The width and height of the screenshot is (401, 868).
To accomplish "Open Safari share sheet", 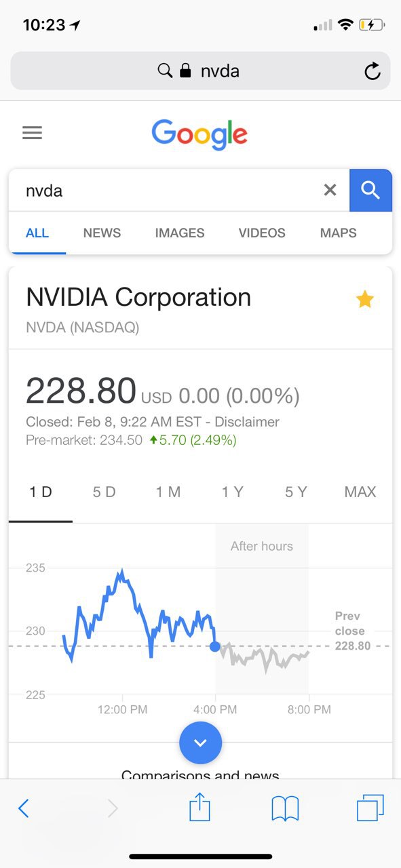I will (199, 808).
